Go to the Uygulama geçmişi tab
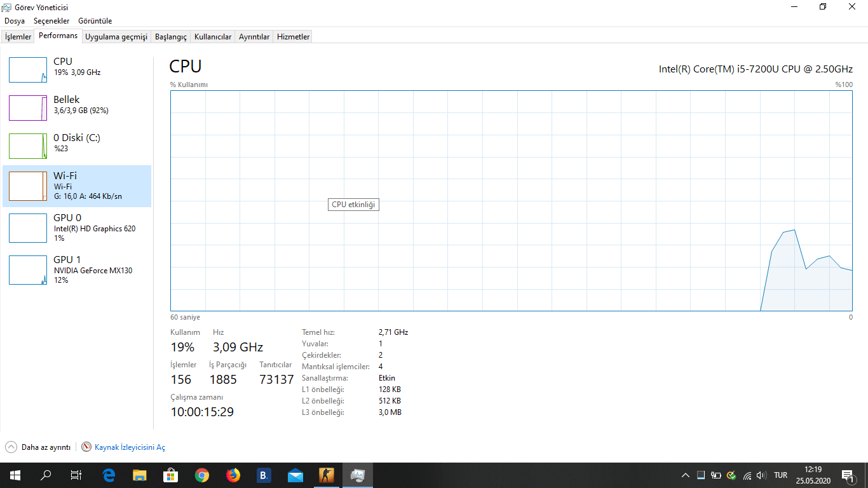 tap(116, 37)
